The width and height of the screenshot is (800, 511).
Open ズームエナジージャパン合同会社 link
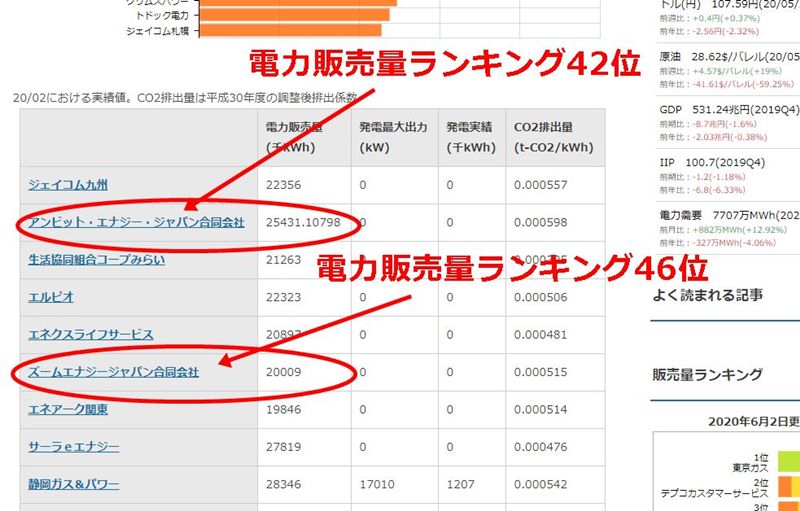click(113, 372)
